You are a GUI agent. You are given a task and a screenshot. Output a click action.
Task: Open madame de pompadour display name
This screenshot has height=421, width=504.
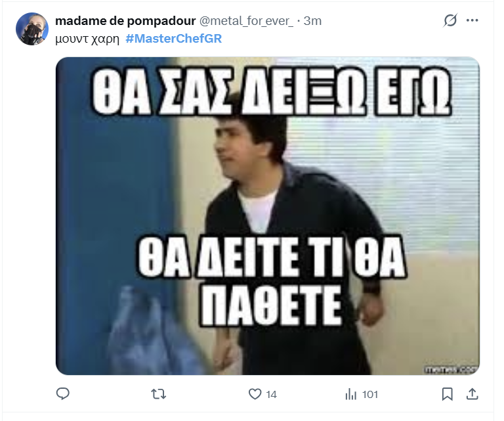pos(125,21)
